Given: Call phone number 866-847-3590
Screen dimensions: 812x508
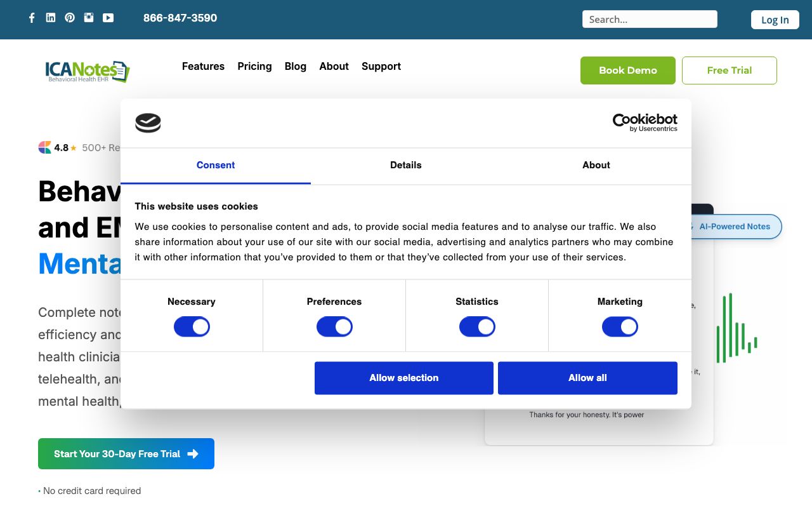Looking at the screenshot, I should [x=180, y=18].
